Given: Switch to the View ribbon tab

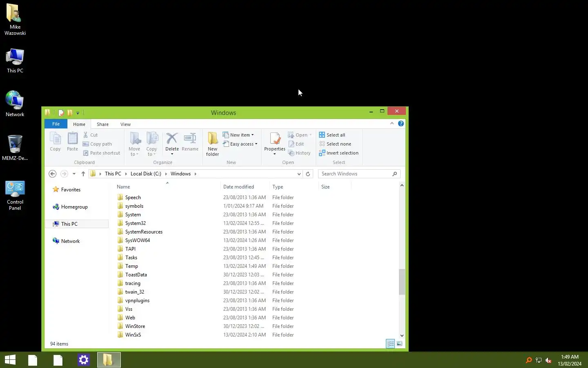Looking at the screenshot, I should 125,124.
